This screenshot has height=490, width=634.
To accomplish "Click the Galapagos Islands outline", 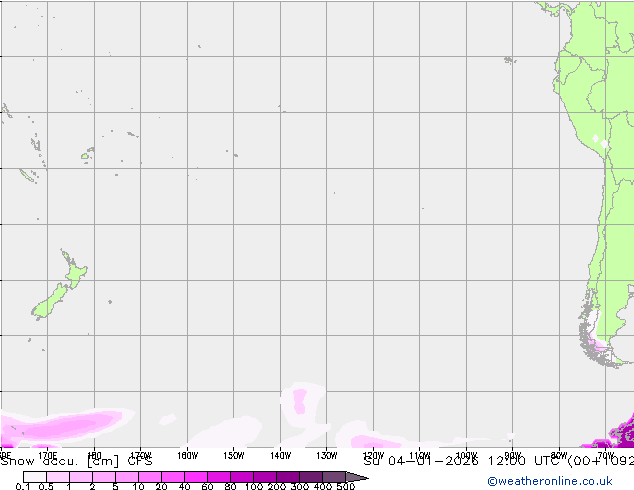I will [509, 60].
